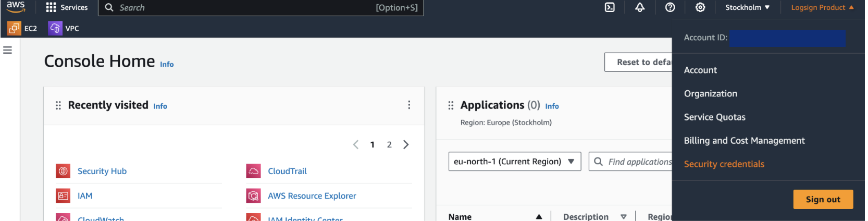Go to previous page of recently visited

tap(356, 144)
